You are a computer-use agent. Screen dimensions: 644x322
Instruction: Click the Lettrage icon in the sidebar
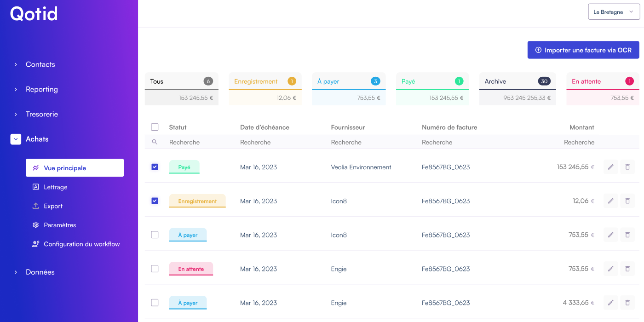click(34, 187)
